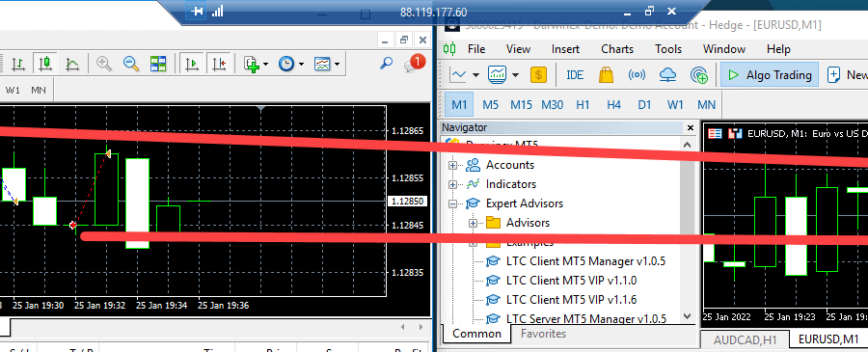Click the Signals broadcast icon
Screen dimensions: 868x352
coord(637,74)
